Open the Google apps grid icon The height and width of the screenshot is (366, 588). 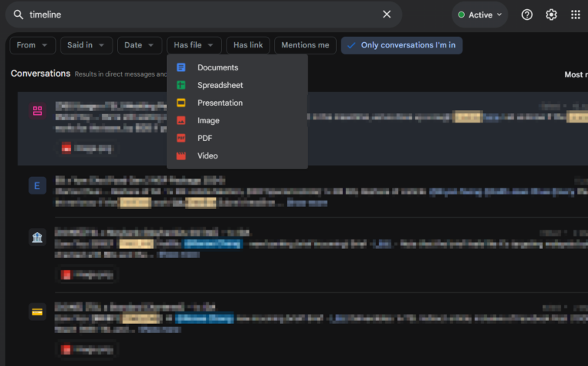click(576, 15)
